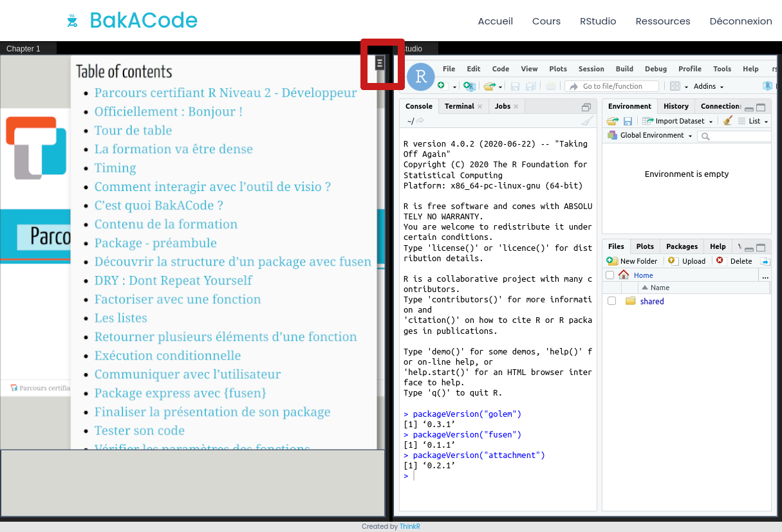Click the RStudio New File plus icon
The image size is (782, 532).
[x=442, y=86]
